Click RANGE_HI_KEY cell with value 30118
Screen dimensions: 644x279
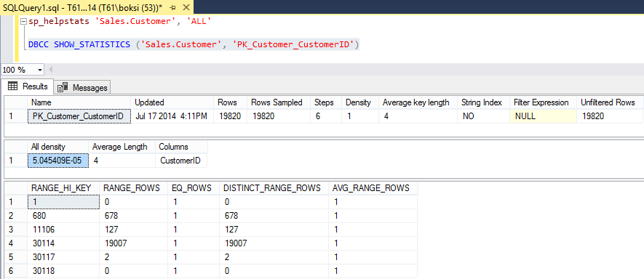(x=63, y=271)
